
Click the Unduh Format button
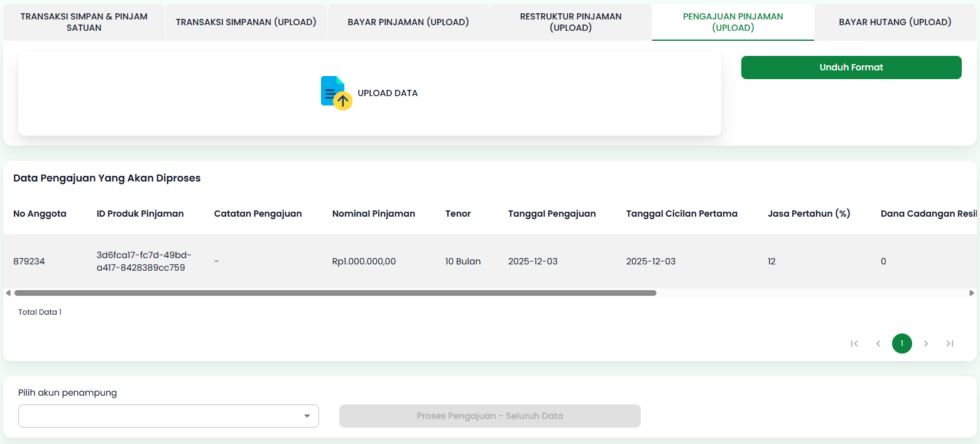tap(851, 67)
